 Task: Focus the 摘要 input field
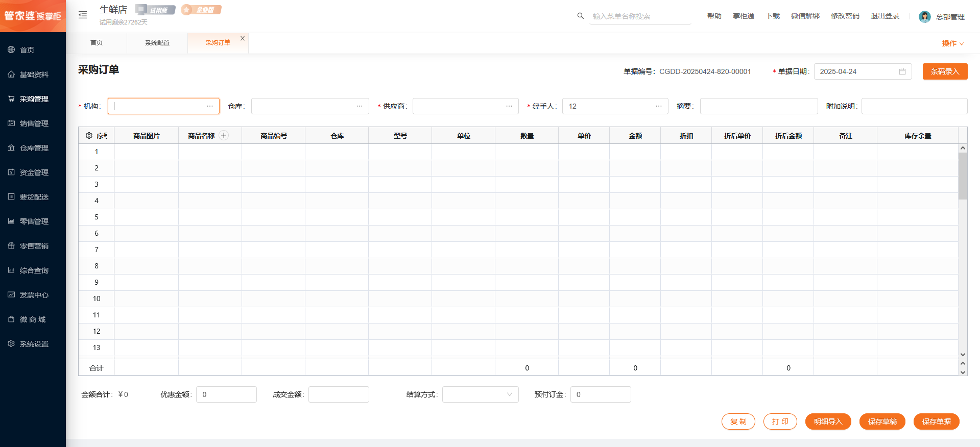(759, 106)
